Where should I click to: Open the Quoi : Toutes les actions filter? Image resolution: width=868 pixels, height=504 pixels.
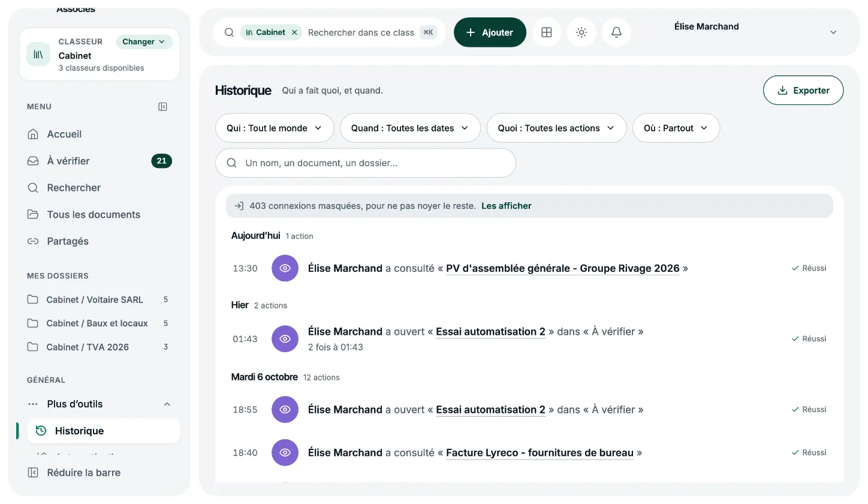(x=556, y=128)
